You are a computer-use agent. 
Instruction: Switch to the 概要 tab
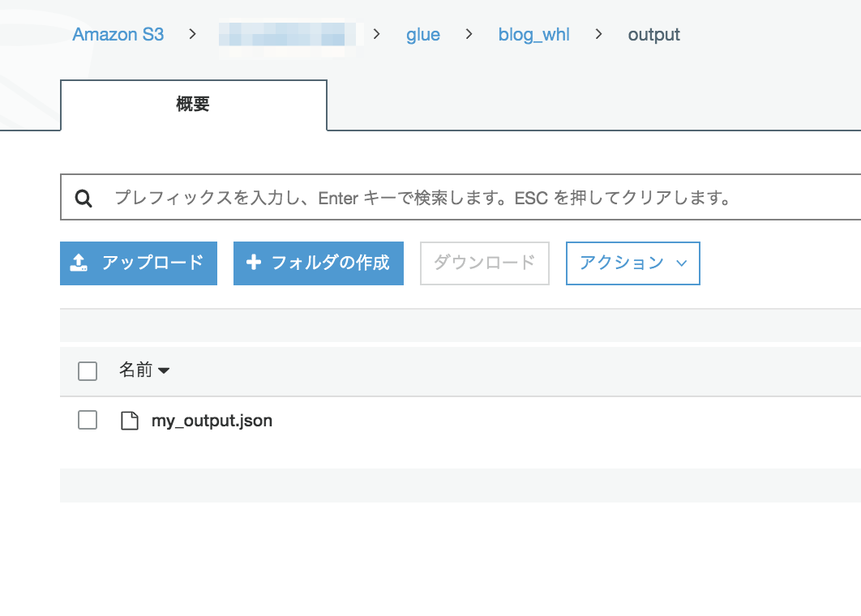tap(192, 105)
